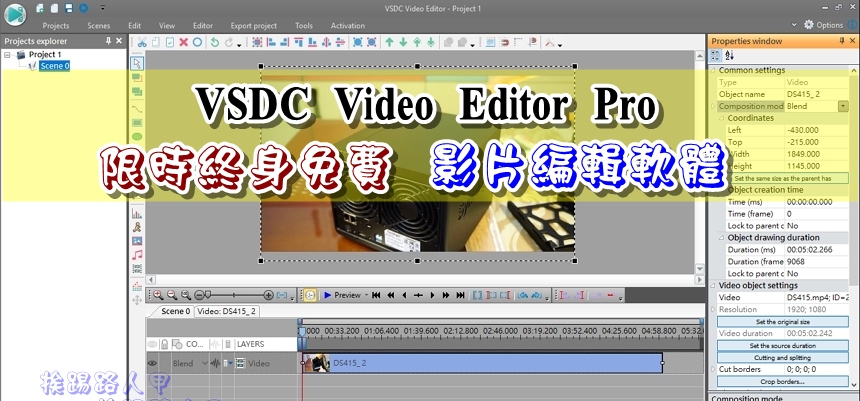Click the audio waveform icon on Video layer
Viewport: 860px width, 401px height.
pos(215,363)
